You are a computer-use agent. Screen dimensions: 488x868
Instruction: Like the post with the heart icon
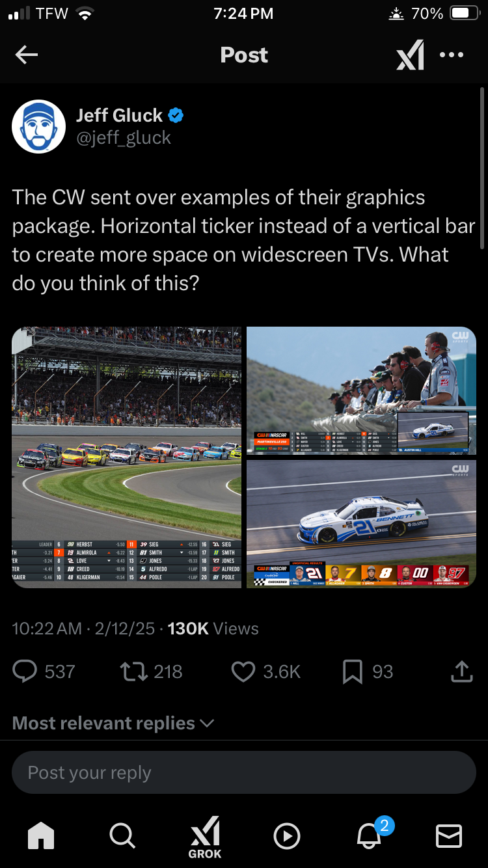pos(243,671)
